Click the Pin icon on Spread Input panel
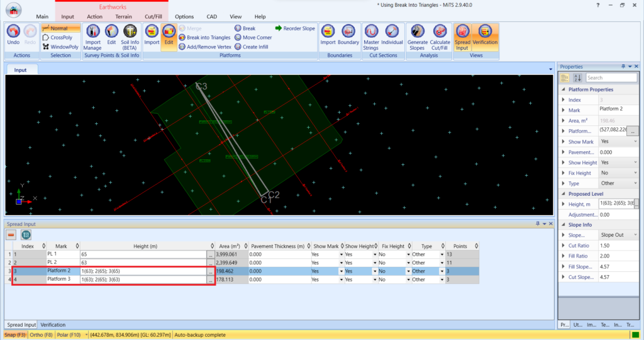The image size is (644, 340). click(537, 224)
